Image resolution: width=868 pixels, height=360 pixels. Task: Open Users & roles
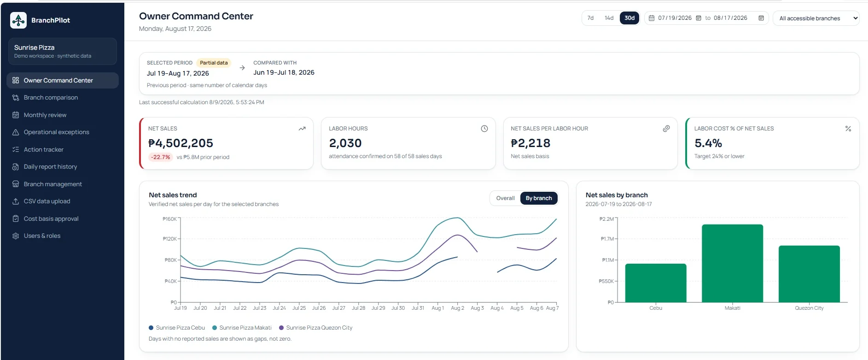(63, 236)
